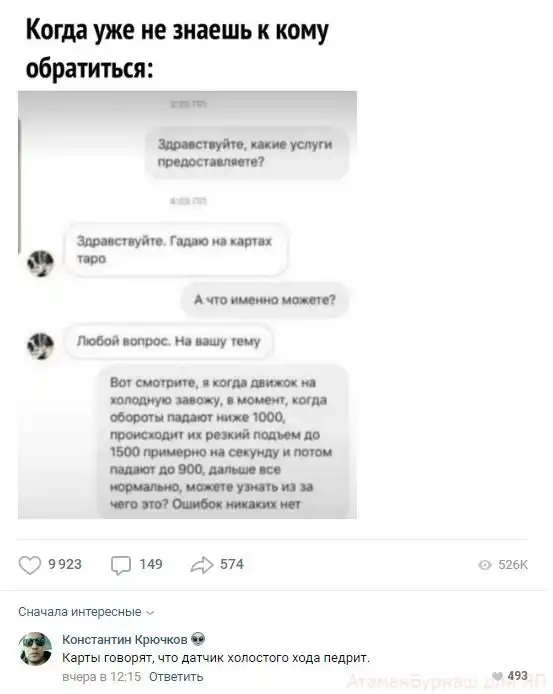Expand 'Сначала интересные' sorting dropdown
553x694 pixels.
[x=86, y=612]
